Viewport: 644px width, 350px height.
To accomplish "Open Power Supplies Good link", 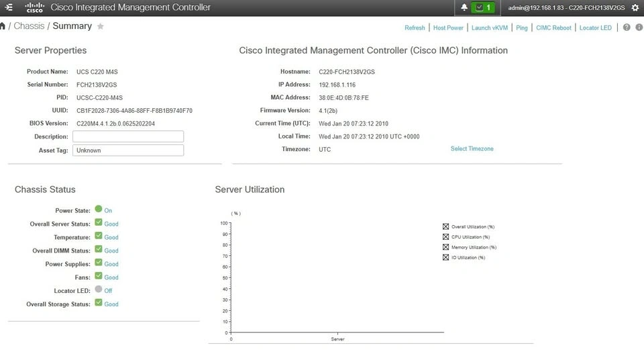I will [111, 264].
